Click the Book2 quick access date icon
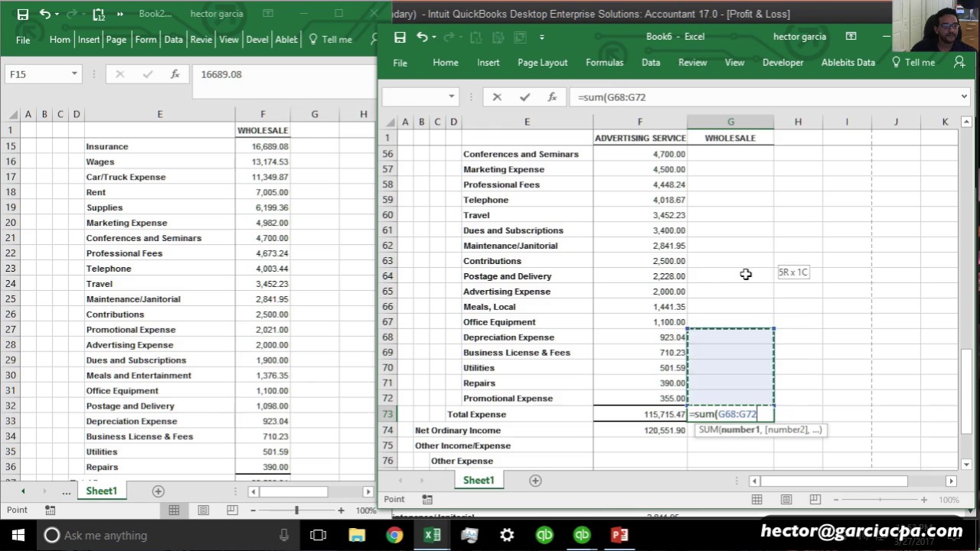The image size is (980, 551). 98,14
